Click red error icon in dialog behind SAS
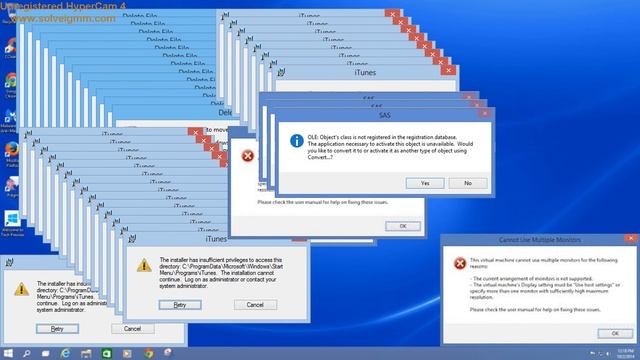The width and height of the screenshot is (640, 360). tap(247, 156)
